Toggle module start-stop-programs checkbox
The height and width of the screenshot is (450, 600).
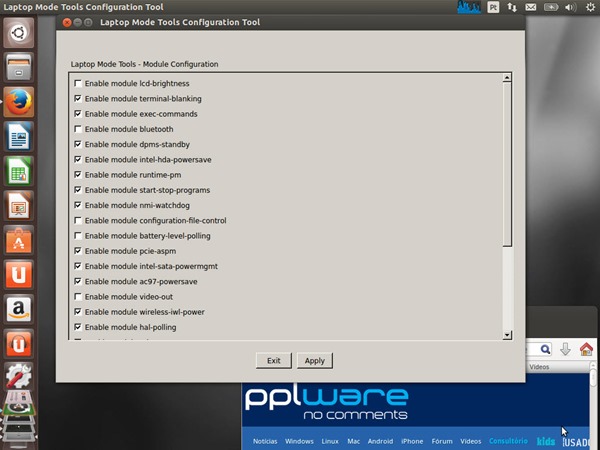78,190
